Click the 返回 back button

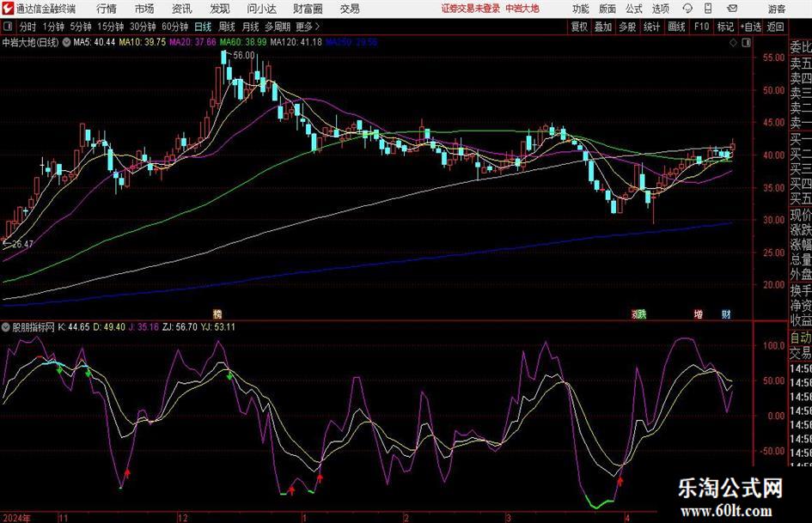point(775,27)
